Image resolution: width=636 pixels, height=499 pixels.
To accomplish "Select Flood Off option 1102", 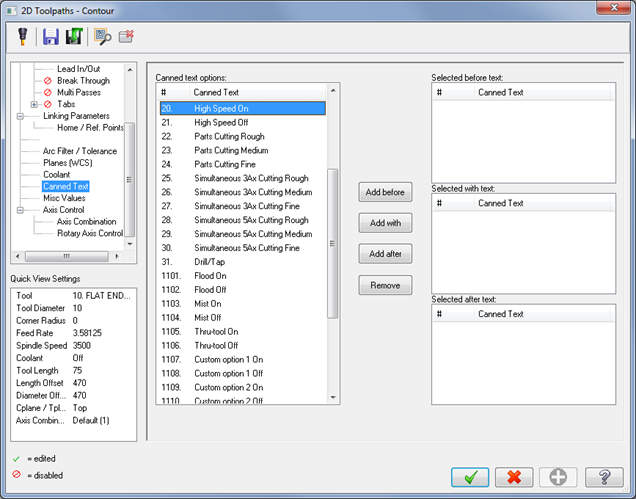I will pos(243,290).
